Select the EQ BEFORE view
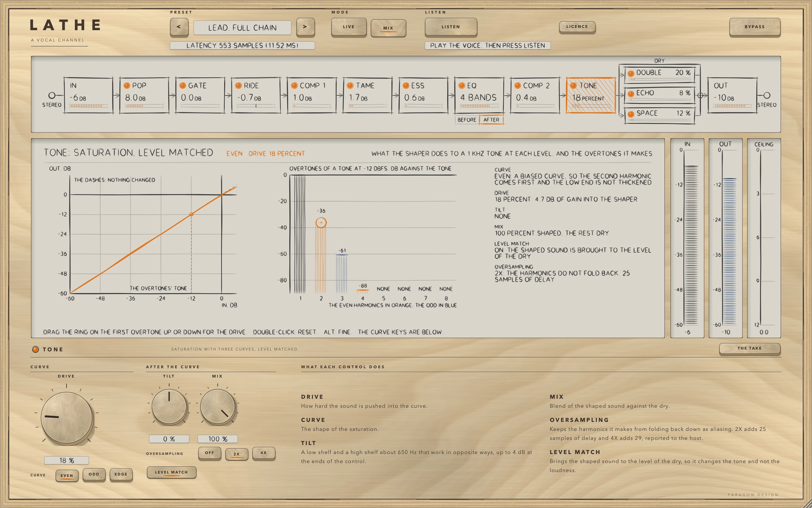 pyautogui.click(x=467, y=120)
